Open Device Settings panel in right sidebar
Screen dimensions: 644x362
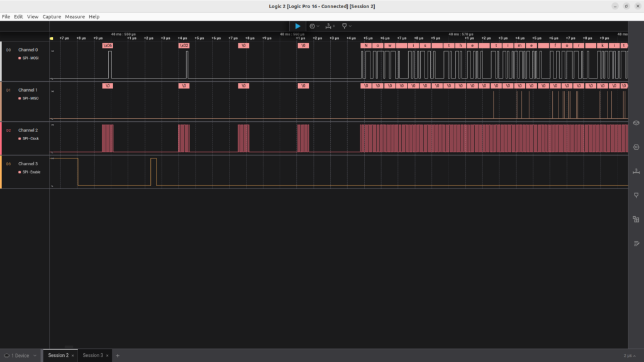(636, 123)
